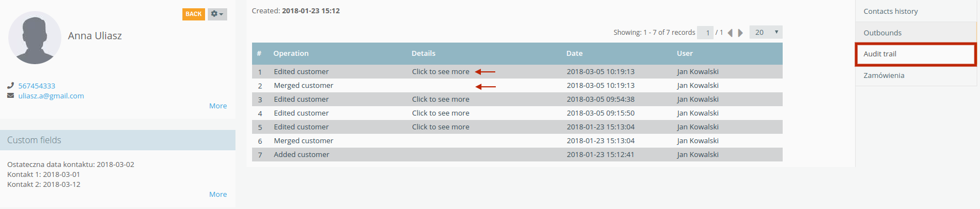980x209 pixels.
Task: Click to see more on row 1
Action: coord(441,71)
